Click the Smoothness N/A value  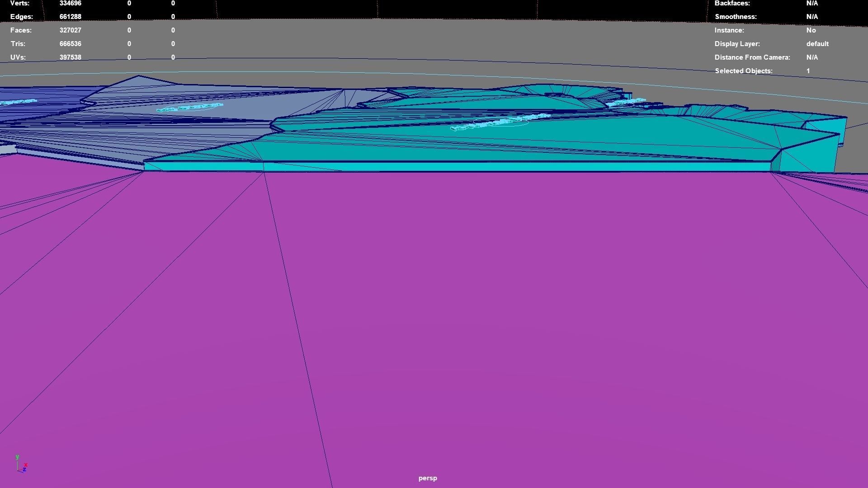tap(812, 17)
